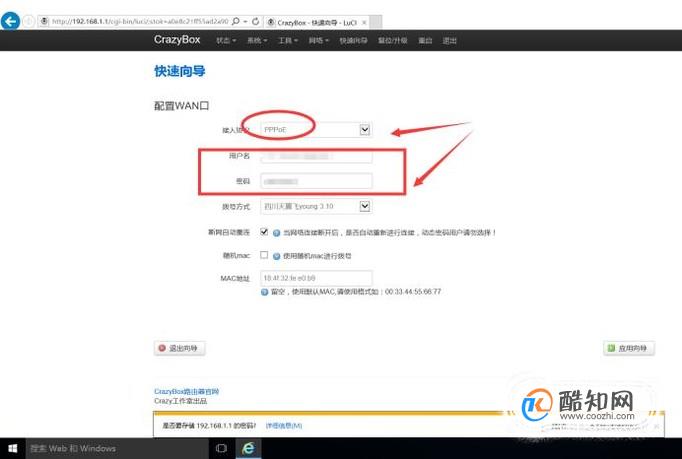Click 详细信息 link in password prompt
This screenshot has width=682, height=459.
284,425
